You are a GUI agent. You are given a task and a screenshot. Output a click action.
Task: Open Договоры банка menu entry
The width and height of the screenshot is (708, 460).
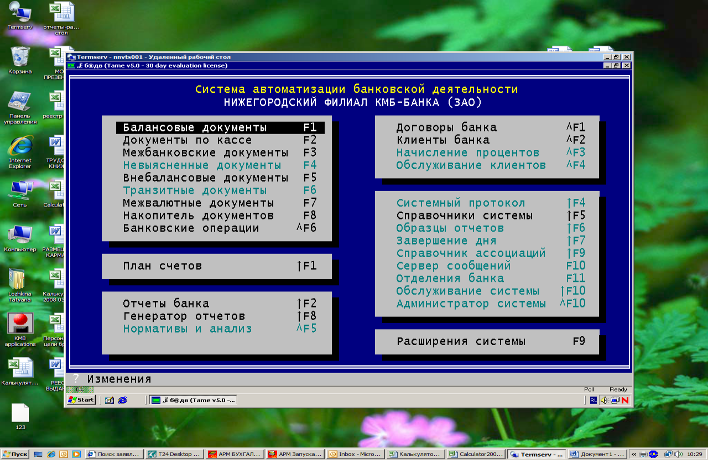pyautogui.click(x=446, y=128)
